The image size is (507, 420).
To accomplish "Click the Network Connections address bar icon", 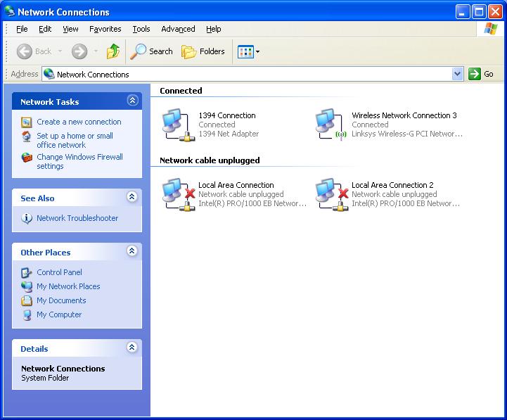I will tap(49, 74).
